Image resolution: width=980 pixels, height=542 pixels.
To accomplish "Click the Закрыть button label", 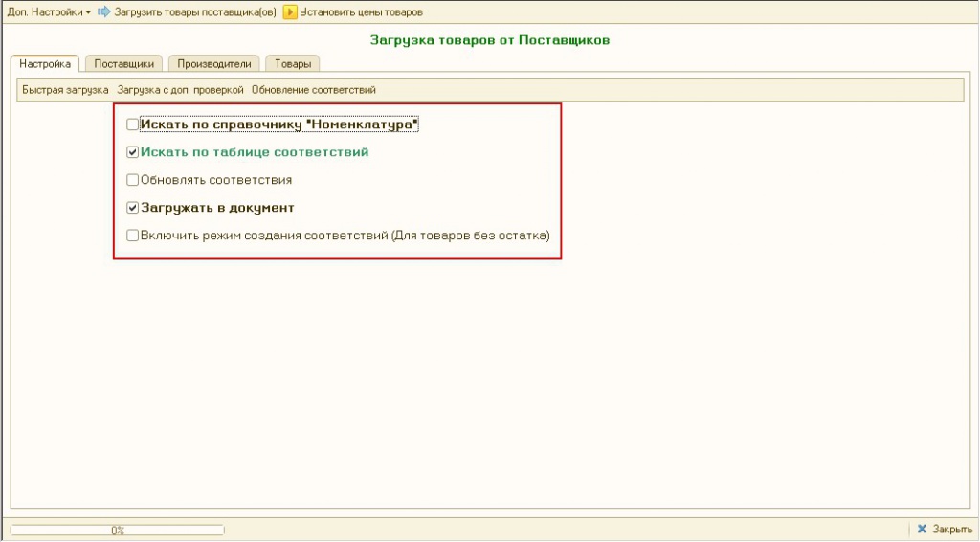I will (x=952, y=530).
